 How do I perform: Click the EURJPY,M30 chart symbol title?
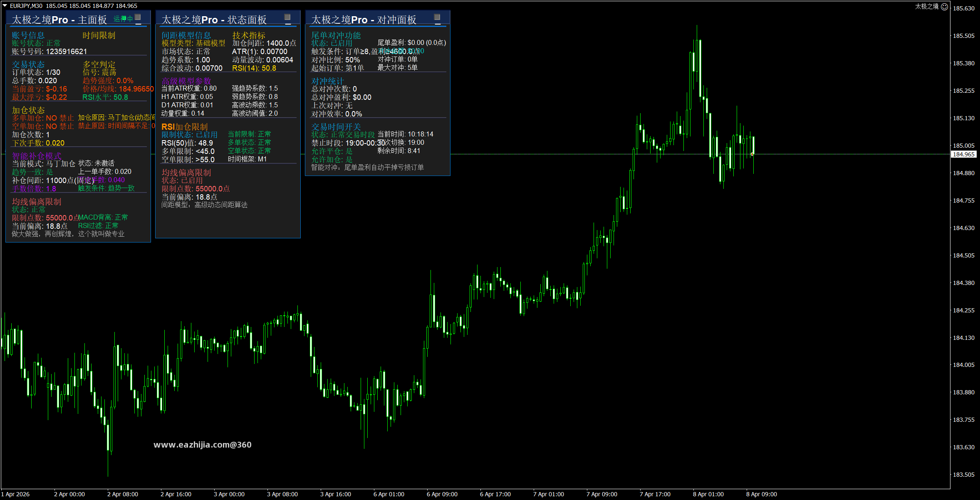click(x=26, y=5)
